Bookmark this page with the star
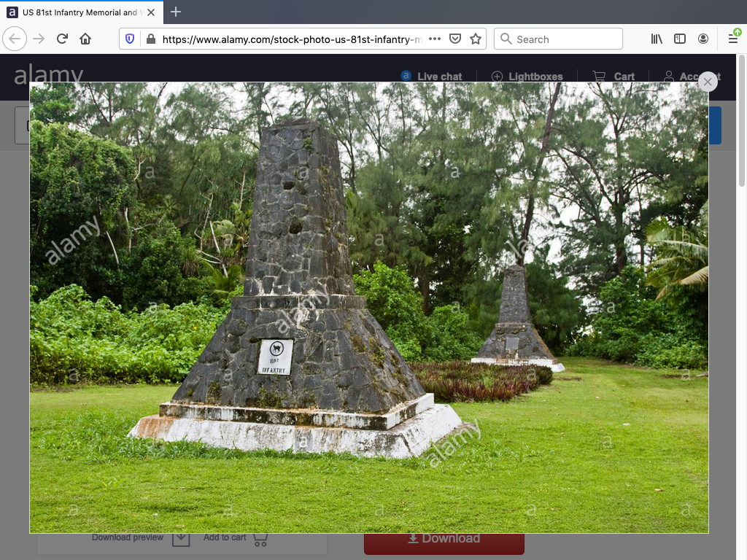This screenshot has width=747, height=560. (476, 39)
